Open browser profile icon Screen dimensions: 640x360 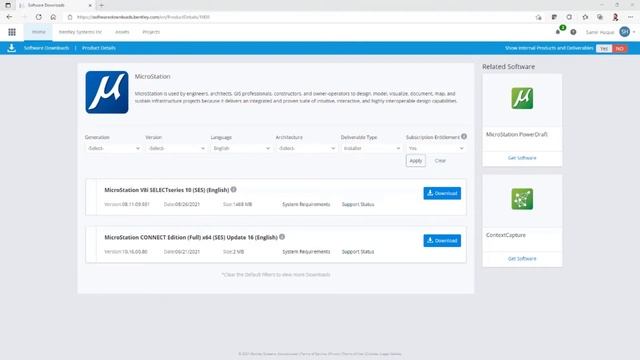tap(615, 17)
